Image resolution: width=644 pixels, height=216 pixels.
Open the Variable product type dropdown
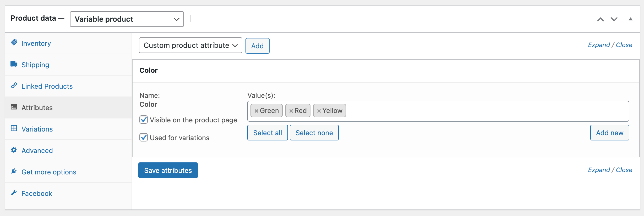[x=127, y=19]
